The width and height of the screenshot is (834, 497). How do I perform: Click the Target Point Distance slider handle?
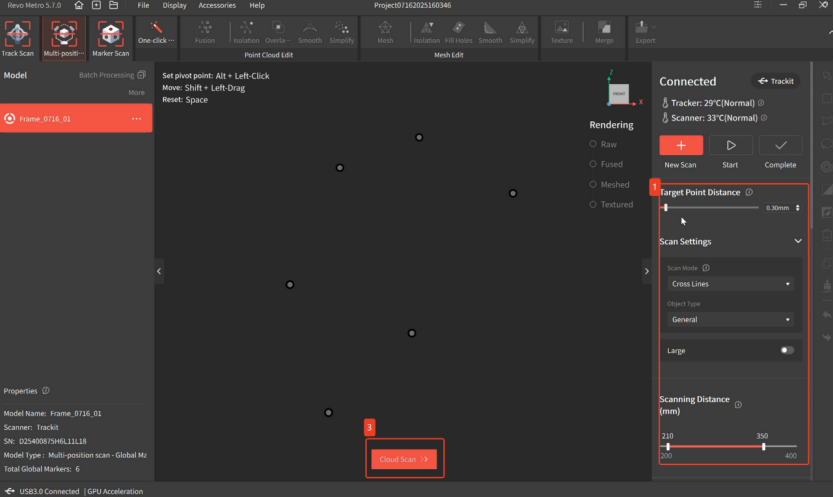[666, 207]
